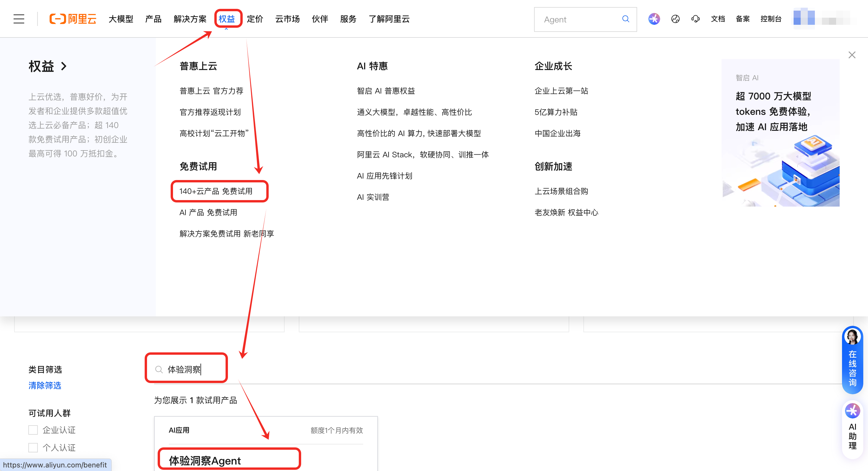Viewport: 868px width, 471px height.
Task: Click the globe region icon in header
Action: click(x=675, y=19)
